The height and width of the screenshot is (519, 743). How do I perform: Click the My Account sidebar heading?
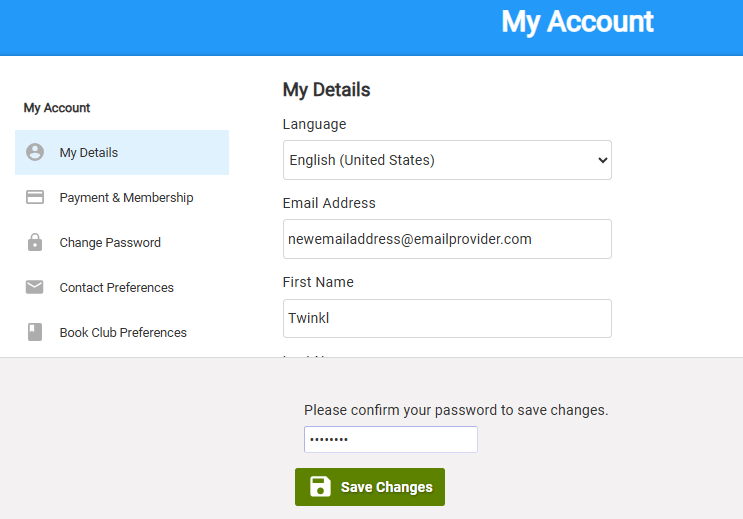click(x=57, y=108)
